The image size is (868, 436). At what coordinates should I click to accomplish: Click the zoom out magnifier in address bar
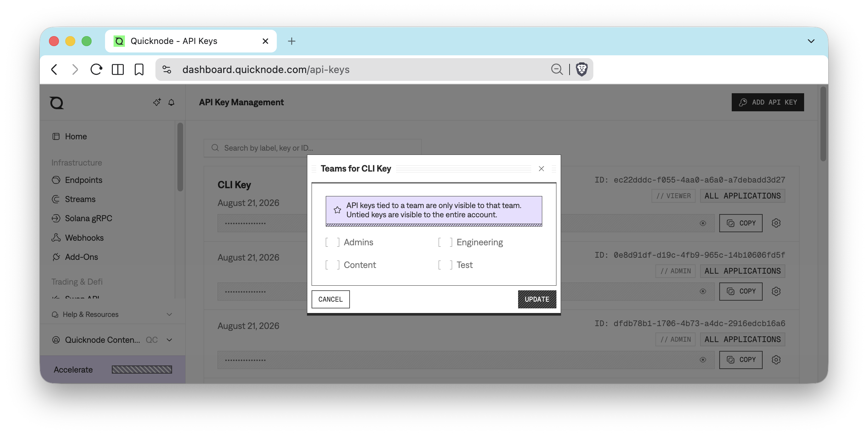[x=557, y=69]
